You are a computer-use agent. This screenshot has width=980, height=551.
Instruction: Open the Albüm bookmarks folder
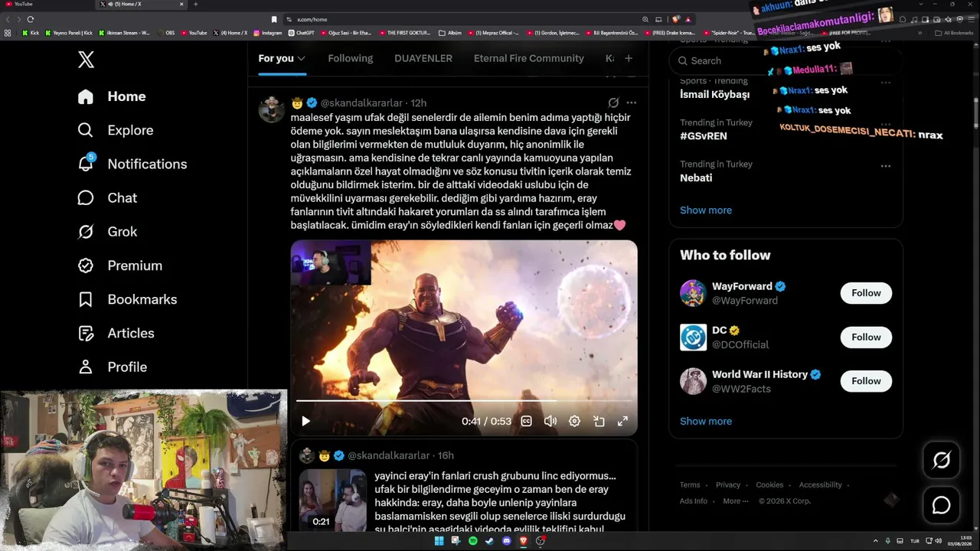click(451, 33)
